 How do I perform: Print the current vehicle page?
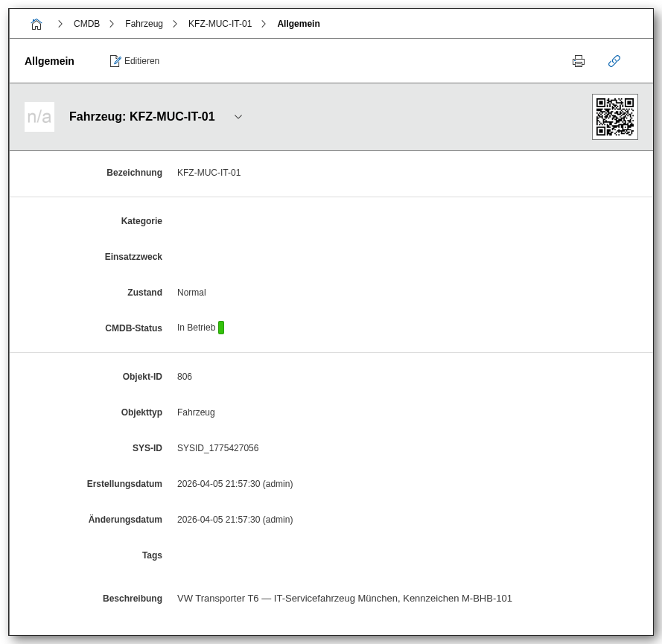(579, 61)
